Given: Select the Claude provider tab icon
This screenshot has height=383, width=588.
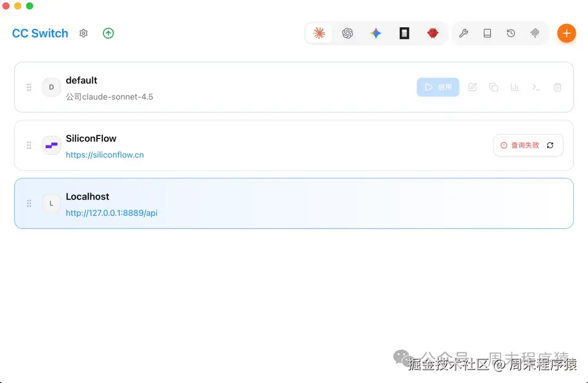Looking at the screenshot, I should pyautogui.click(x=320, y=33).
